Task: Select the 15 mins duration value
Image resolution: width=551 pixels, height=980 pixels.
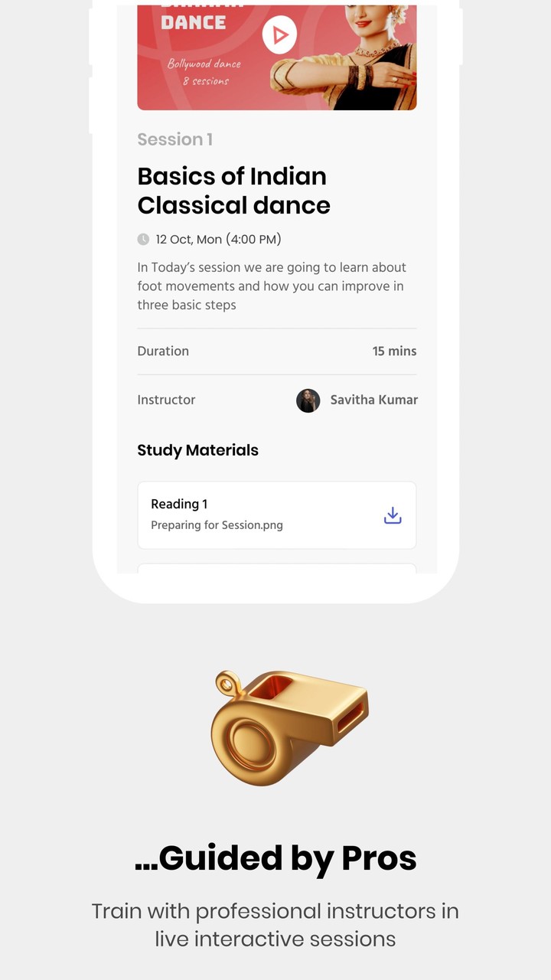Action: click(395, 351)
